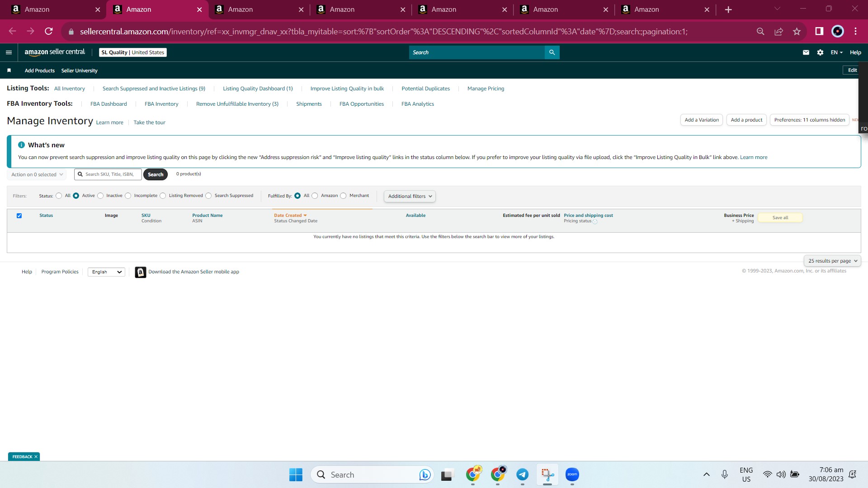Select Fulfilled By Amazon radio button
This screenshot has width=868, height=488.
(315, 196)
